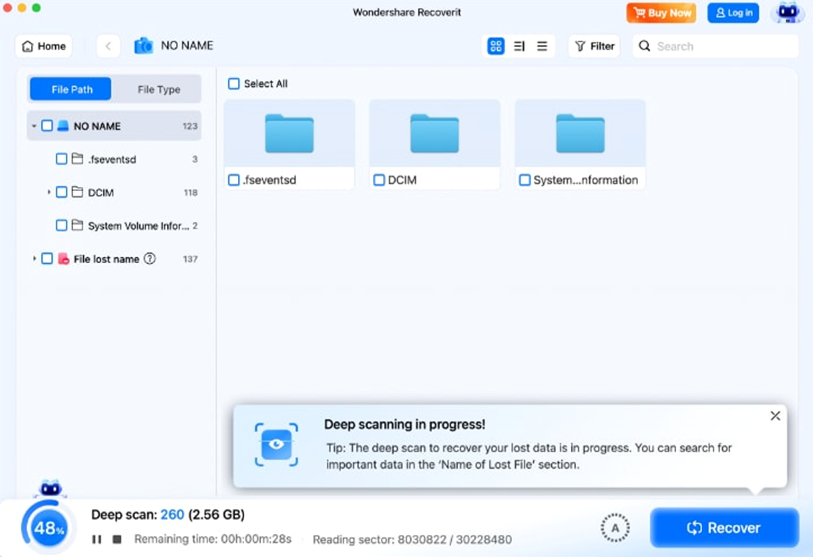Select .fseventsd row in the sidebar tree
This screenshot has width=813, height=557.
coord(114,159)
